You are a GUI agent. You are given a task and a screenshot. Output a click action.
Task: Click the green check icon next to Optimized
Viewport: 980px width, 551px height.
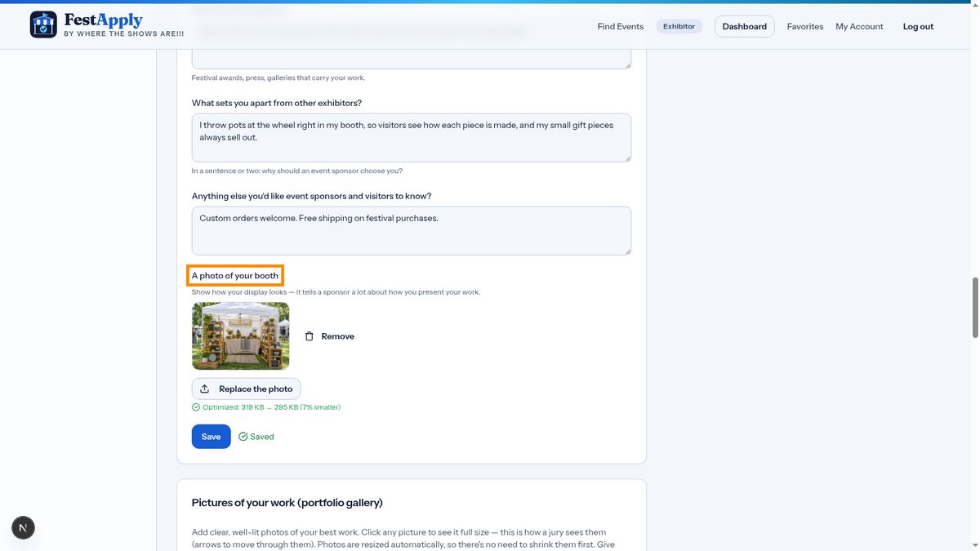[196, 407]
